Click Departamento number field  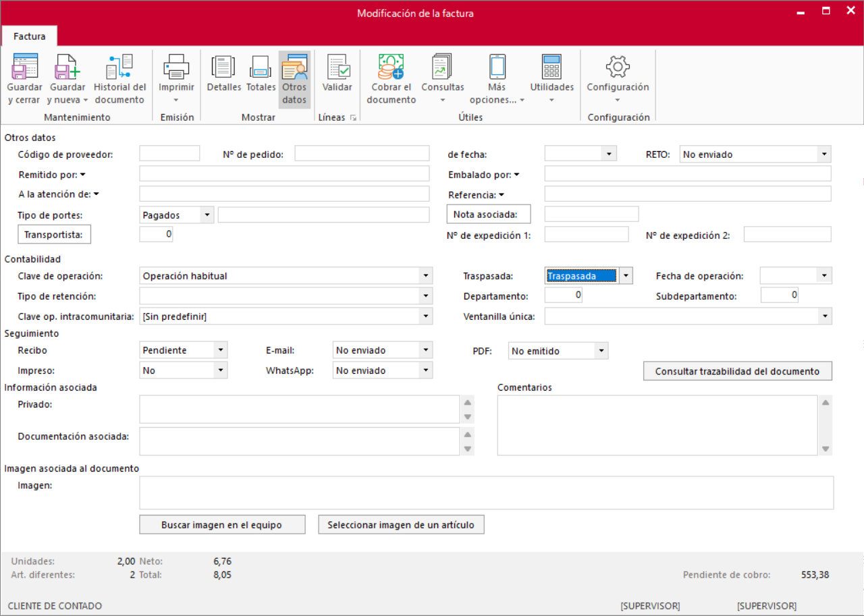tap(563, 296)
